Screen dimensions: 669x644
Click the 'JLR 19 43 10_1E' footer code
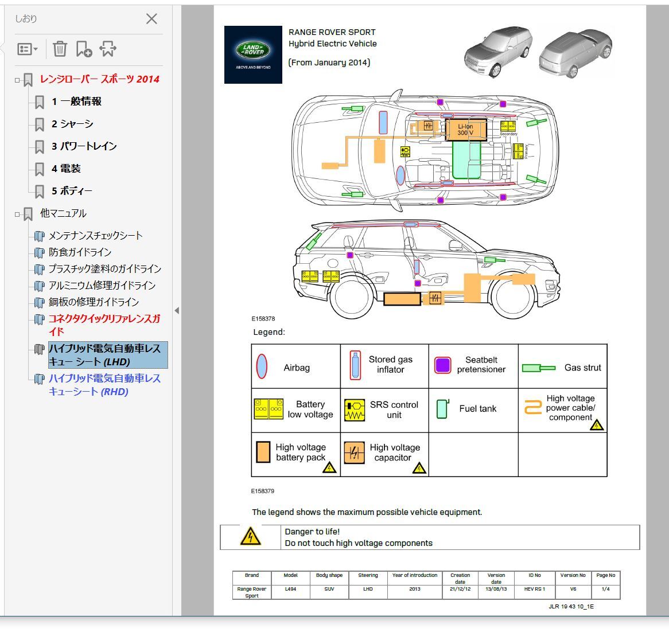[571, 607]
